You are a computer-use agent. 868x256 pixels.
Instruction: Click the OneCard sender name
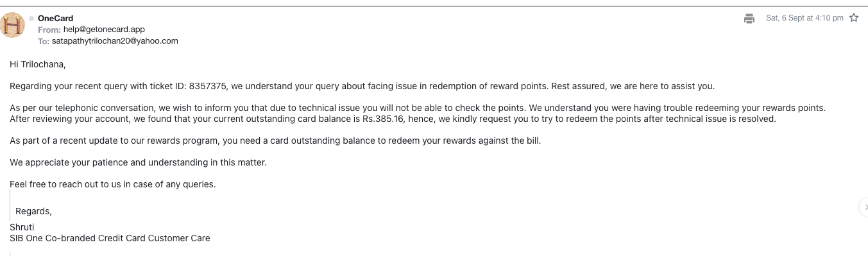[55, 19]
